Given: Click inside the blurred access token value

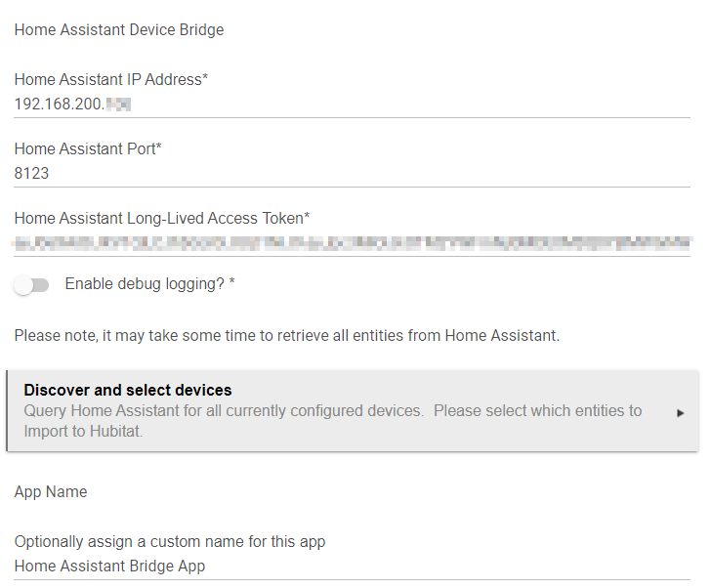Looking at the screenshot, I should tap(352, 242).
